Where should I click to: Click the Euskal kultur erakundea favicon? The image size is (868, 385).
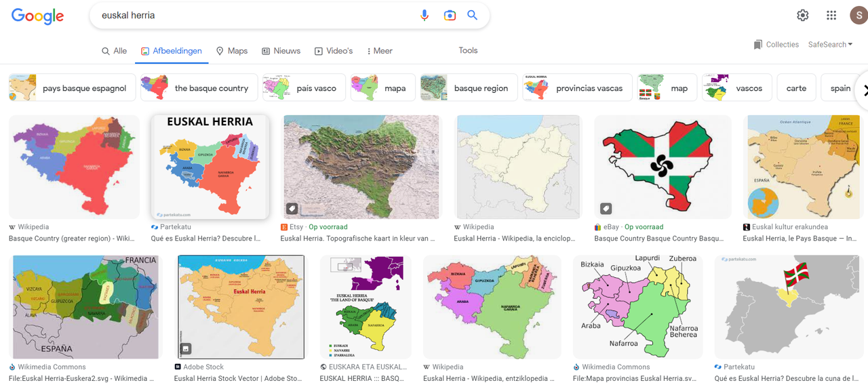[746, 227]
